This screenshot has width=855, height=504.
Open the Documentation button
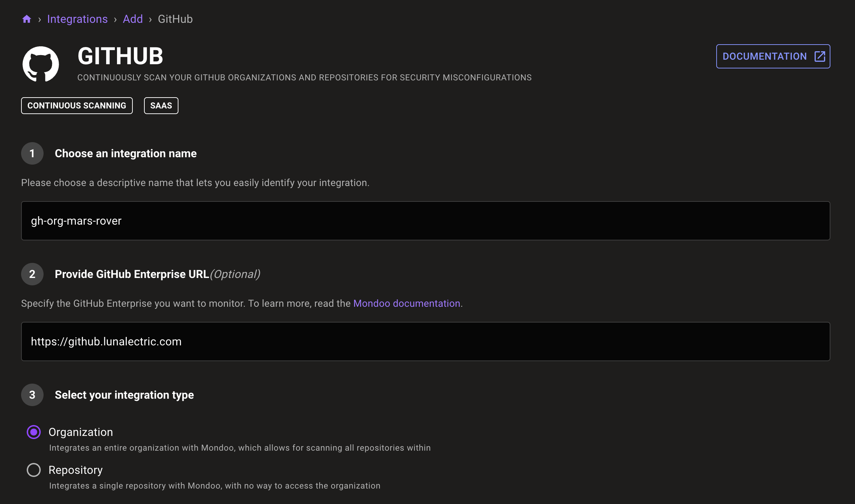tap(764, 57)
